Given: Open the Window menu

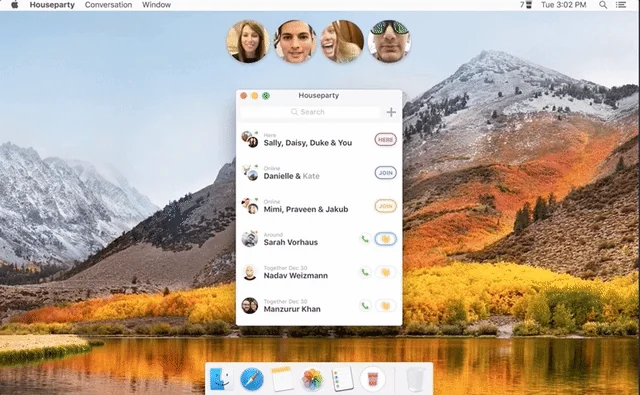Looking at the screenshot, I should pyautogui.click(x=156, y=5).
